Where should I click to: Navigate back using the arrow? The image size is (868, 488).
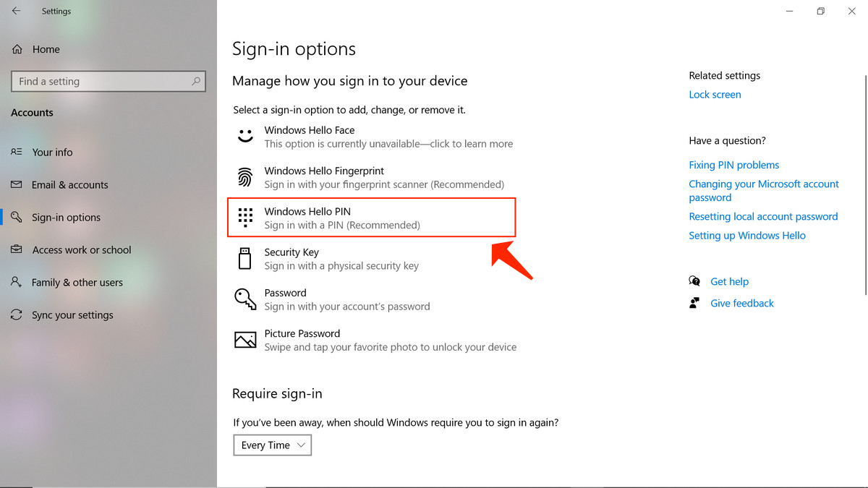pos(16,11)
